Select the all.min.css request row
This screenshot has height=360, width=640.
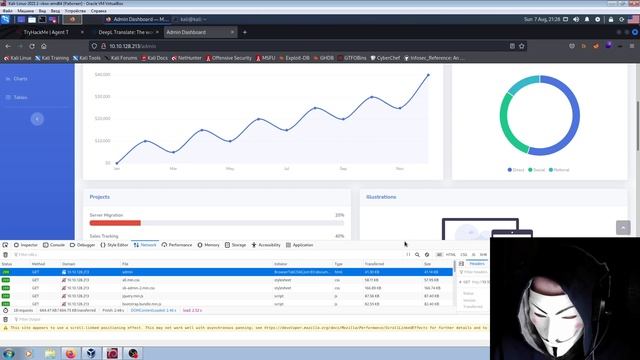pos(227,280)
